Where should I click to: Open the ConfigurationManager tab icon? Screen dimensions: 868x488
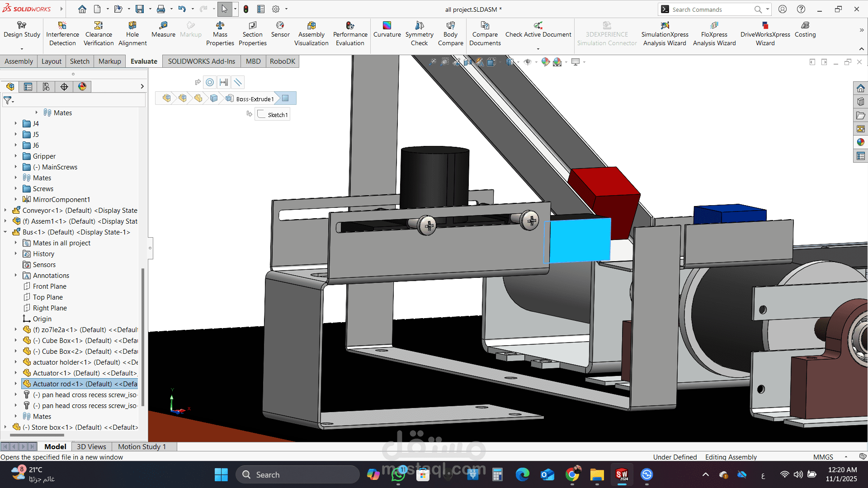(46, 87)
